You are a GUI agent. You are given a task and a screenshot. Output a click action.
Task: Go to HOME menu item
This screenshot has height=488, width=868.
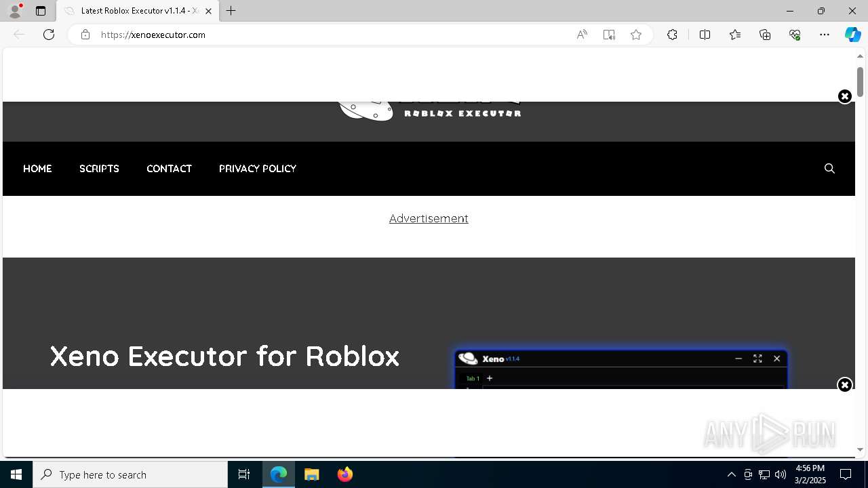(37, 169)
